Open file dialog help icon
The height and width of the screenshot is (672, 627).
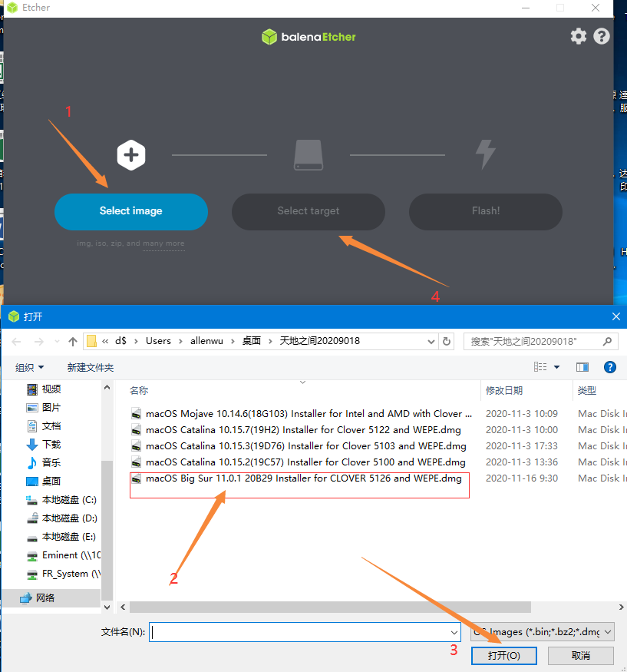click(610, 368)
